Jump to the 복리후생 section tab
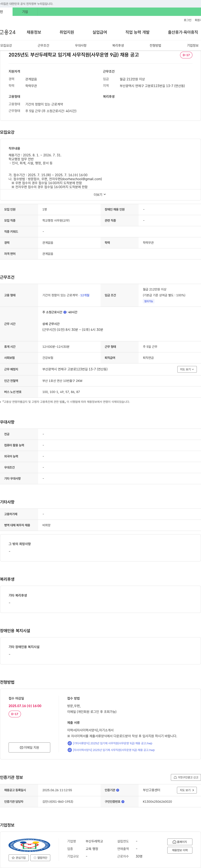Image resolution: width=201 pixels, height=868 pixels. coord(118,45)
